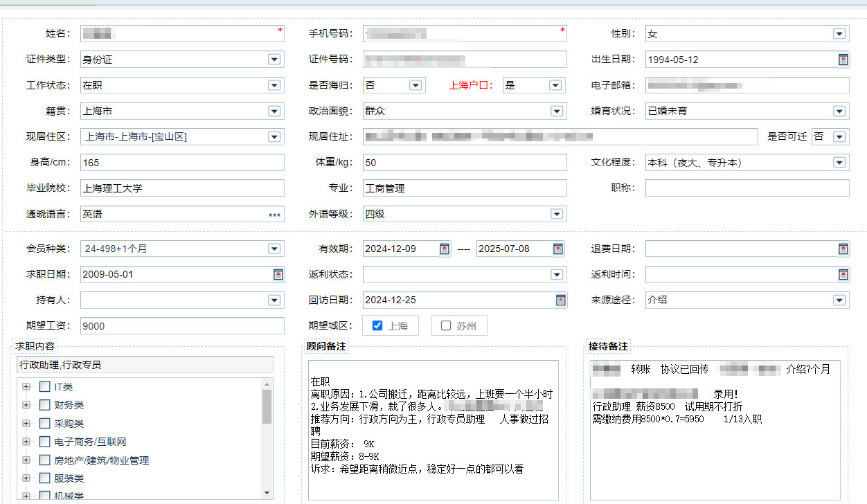Open the 婚育状况 dropdown showing 已婚未育
Image resolution: width=867 pixels, height=504 pixels.
point(839,111)
